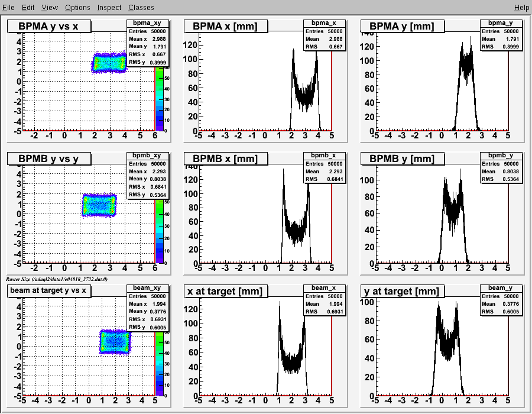The width and height of the screenshot is (532, 414).
Task: Open the View menu
Action: 50,8
